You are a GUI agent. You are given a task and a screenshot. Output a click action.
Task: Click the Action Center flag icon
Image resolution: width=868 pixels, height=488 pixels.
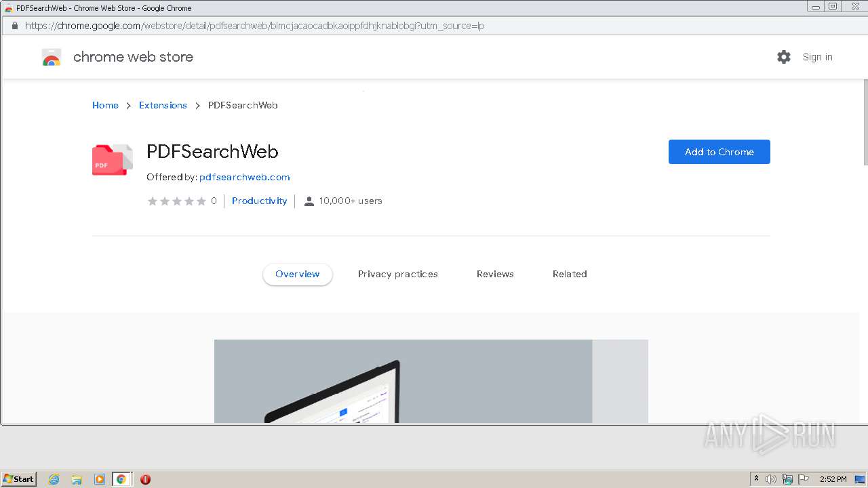click(804, 479)
